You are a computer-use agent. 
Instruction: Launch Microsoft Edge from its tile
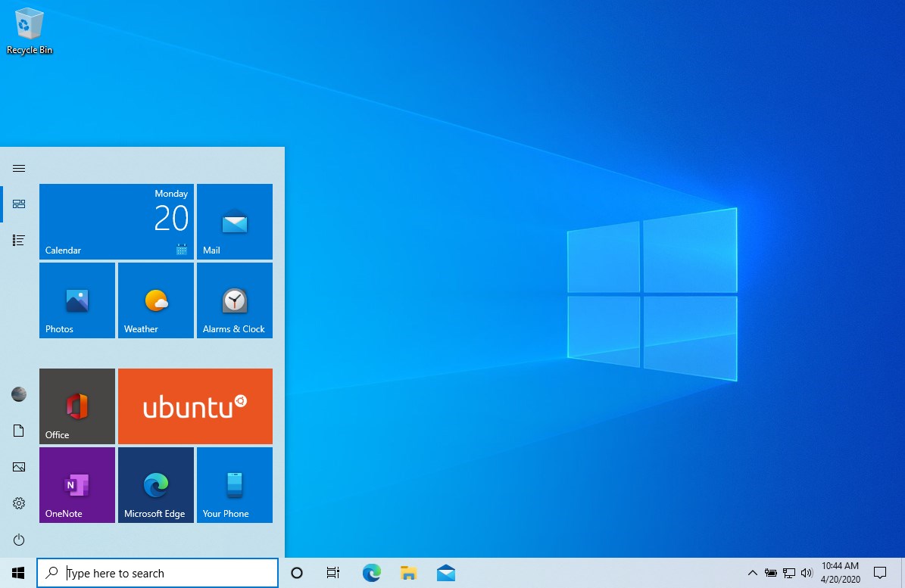[155, 484]
